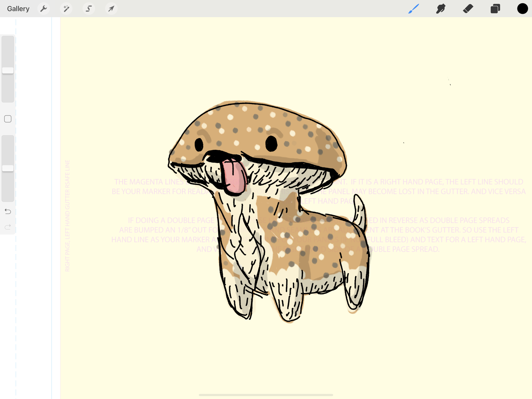Return to the Gallery
This screenshot has width=532, height=399.
point(18,9)
